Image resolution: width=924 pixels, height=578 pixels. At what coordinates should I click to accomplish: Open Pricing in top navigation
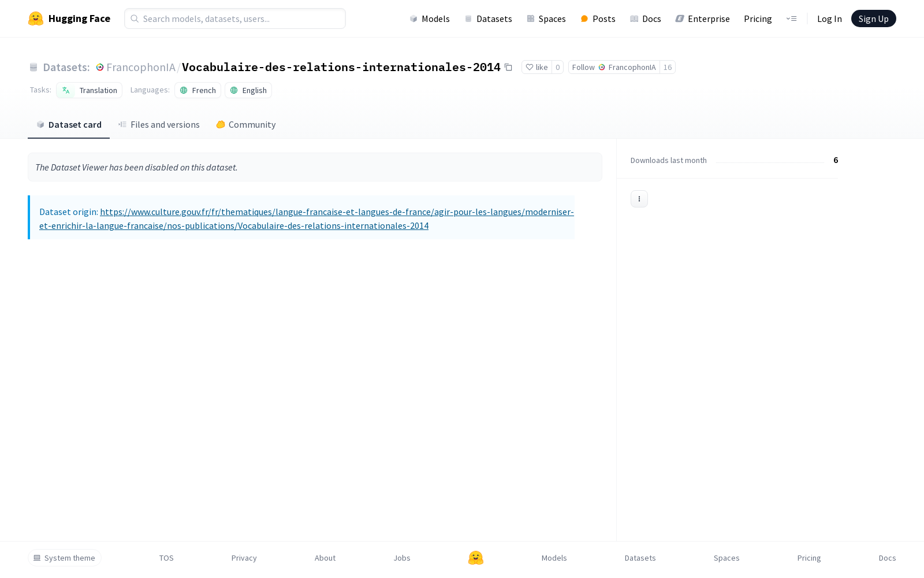tap(758, 18)
